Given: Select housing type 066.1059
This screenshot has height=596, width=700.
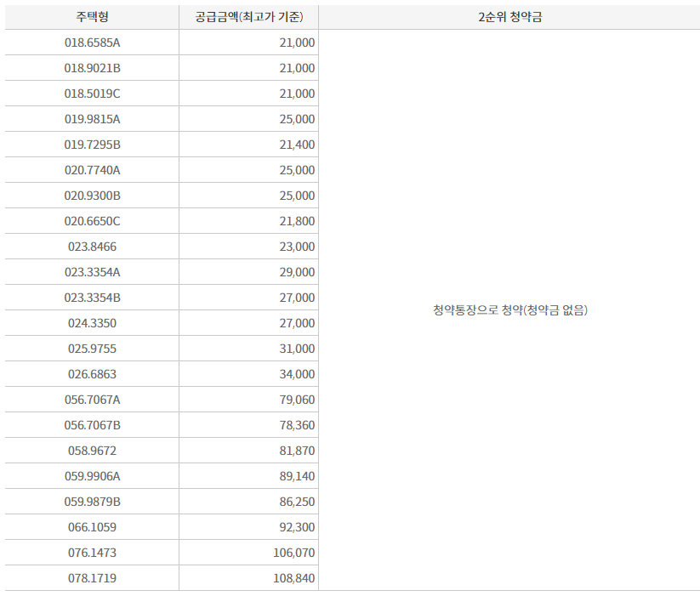Looking at the screenshot, I should coord(92,527).
